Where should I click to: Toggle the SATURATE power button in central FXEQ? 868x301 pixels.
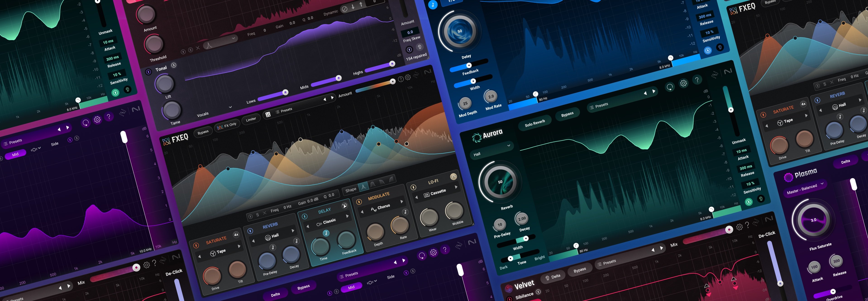tap(196, 245)
